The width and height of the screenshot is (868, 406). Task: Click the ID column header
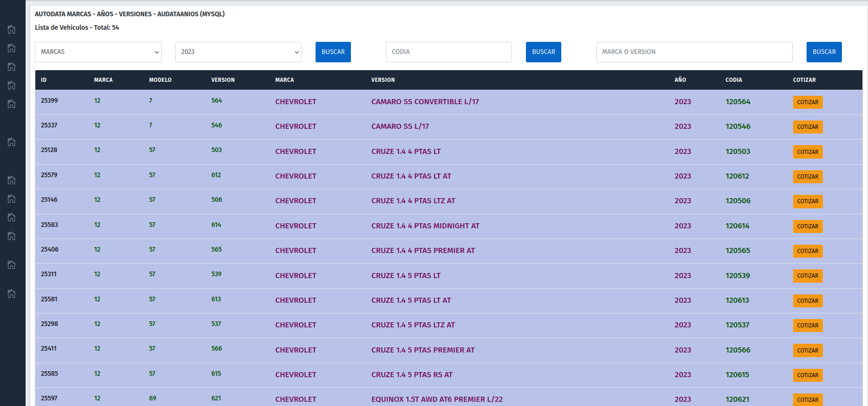pyautogui.click(x=44, y=80)
